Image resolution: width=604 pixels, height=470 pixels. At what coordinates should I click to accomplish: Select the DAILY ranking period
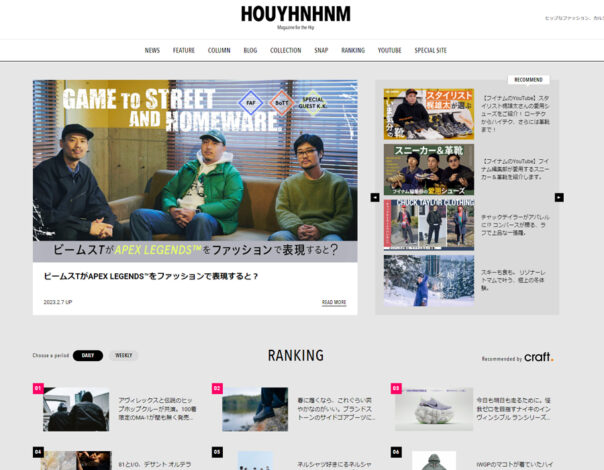point(87,355)
